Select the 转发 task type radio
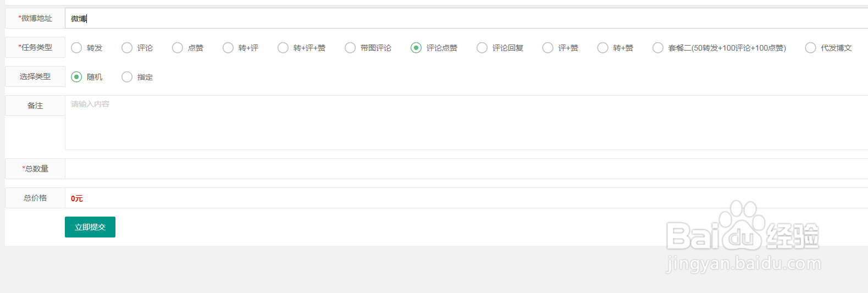The height and width of the screenshot is (293, 868). pyautogui.click(x=76, y=48)
